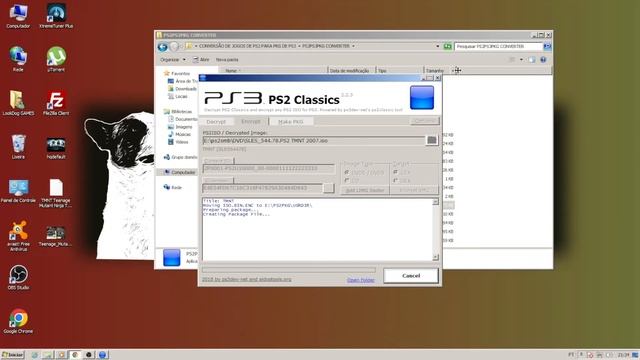Screen dimensions: 640x360
Task: Click the Explorer forward navigation arrow
Action: coord(174,47)
